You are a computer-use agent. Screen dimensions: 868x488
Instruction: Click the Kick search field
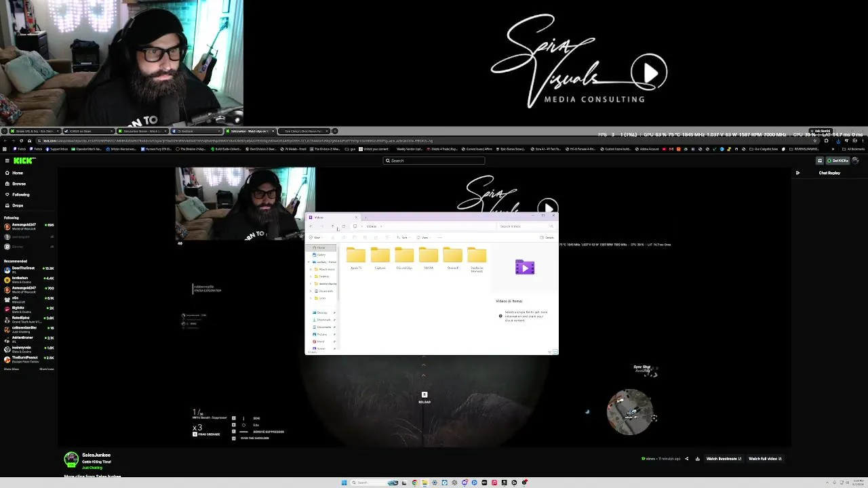pyautogui.click(x=434, y=161)
